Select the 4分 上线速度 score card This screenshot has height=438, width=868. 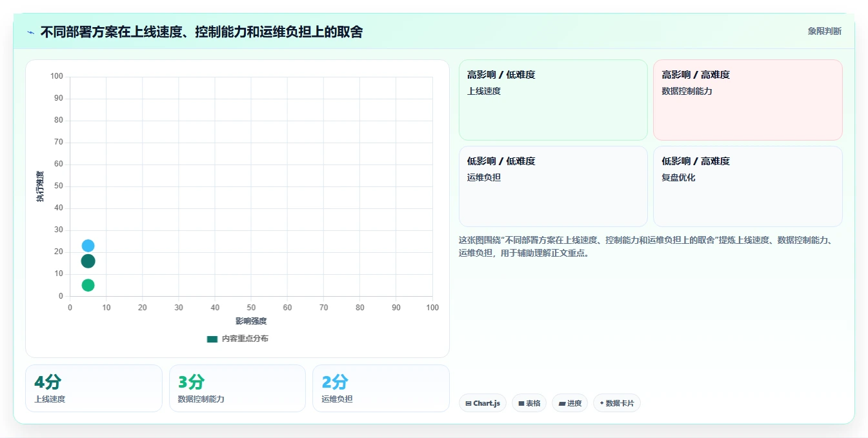pyautogui.click(x=94, y=388)
